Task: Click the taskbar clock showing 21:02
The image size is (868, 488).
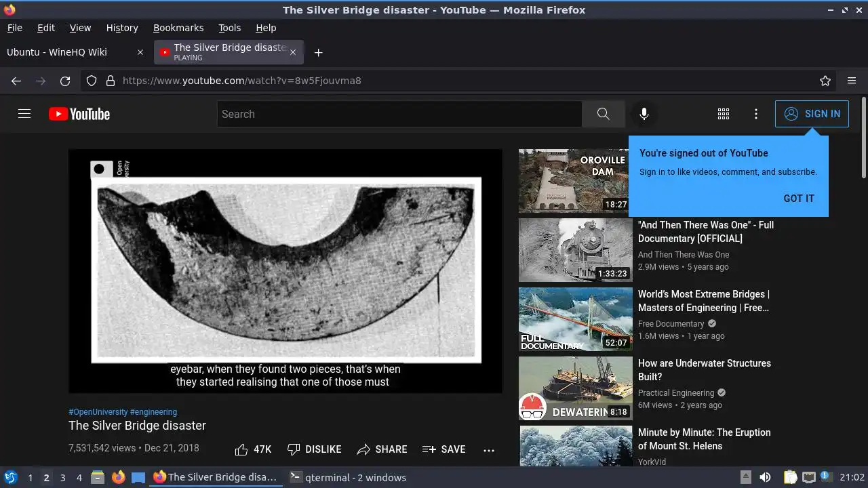Action: (x=852, y=478)
